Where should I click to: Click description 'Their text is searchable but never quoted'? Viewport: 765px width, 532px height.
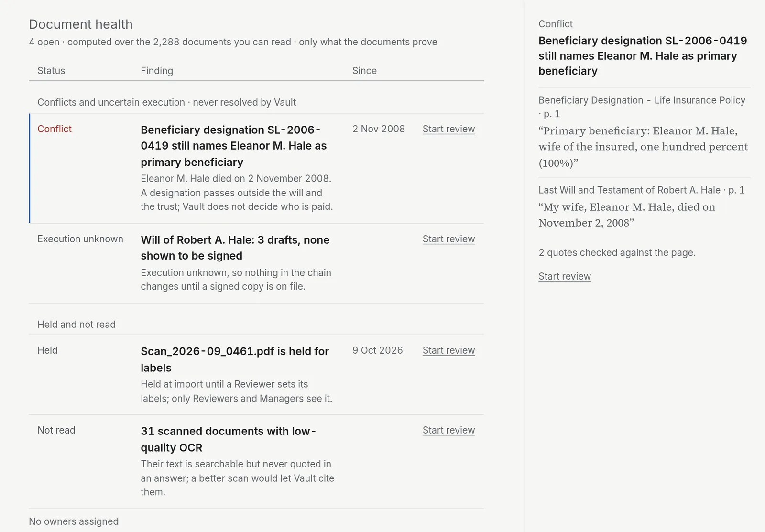(237, 478)
